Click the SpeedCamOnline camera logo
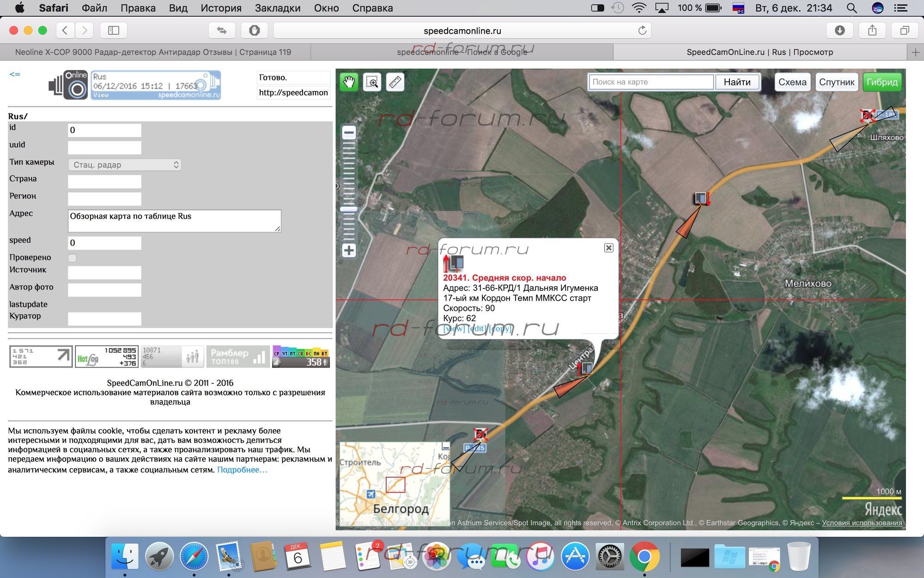The image size is (924, 578). (x=68, y=85)
